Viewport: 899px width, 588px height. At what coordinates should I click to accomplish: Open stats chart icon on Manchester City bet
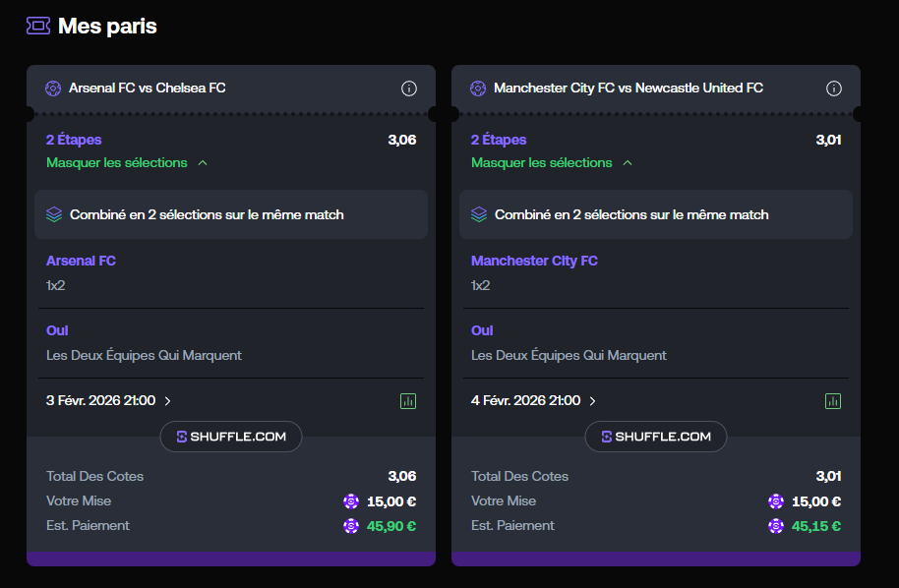click(x=833, y=401)
